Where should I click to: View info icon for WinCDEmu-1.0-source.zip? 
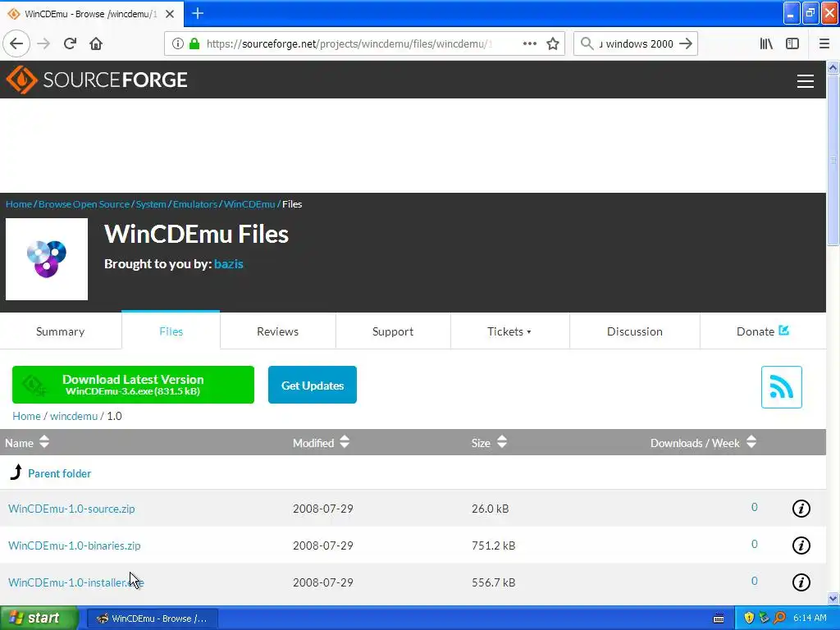801,509
